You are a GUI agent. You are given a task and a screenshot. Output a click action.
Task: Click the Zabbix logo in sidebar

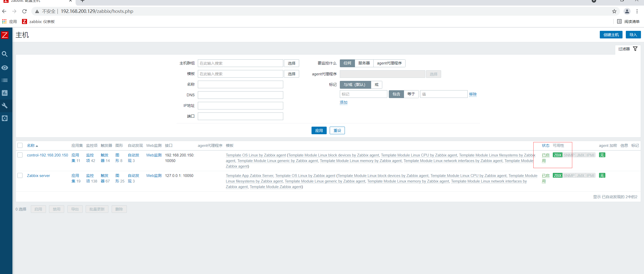[x=5, y=35]
